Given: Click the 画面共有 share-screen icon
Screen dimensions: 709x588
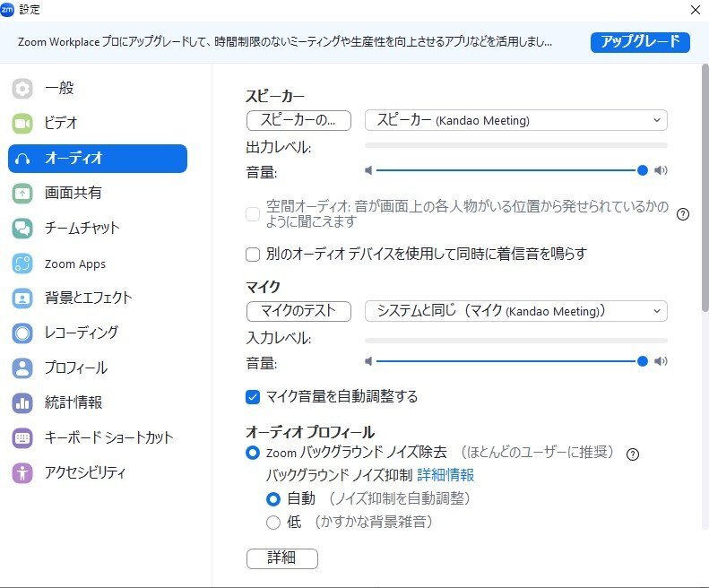Looking at the screenshot, I should pyautogui.click(x=22, y=194).
